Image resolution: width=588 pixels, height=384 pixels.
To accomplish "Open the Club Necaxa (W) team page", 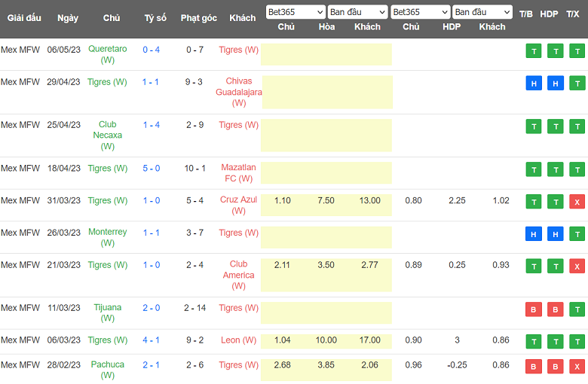I will pos(108,136).
